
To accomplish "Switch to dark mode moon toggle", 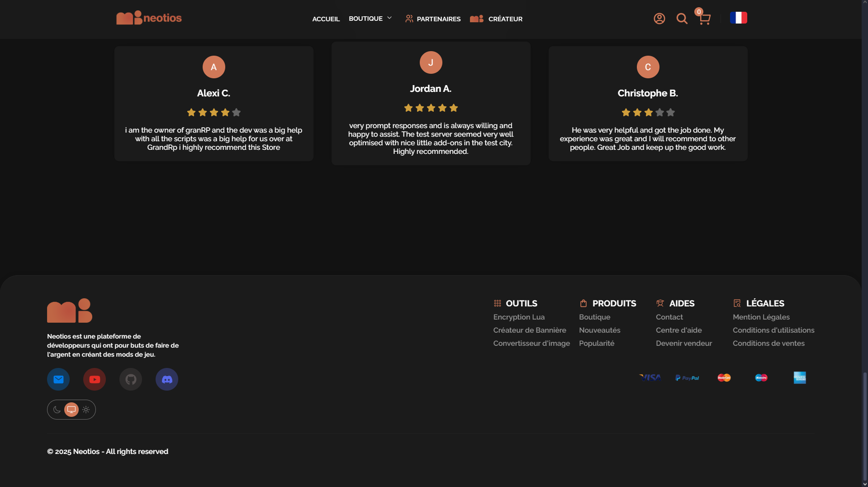I will tap(57, 410).
